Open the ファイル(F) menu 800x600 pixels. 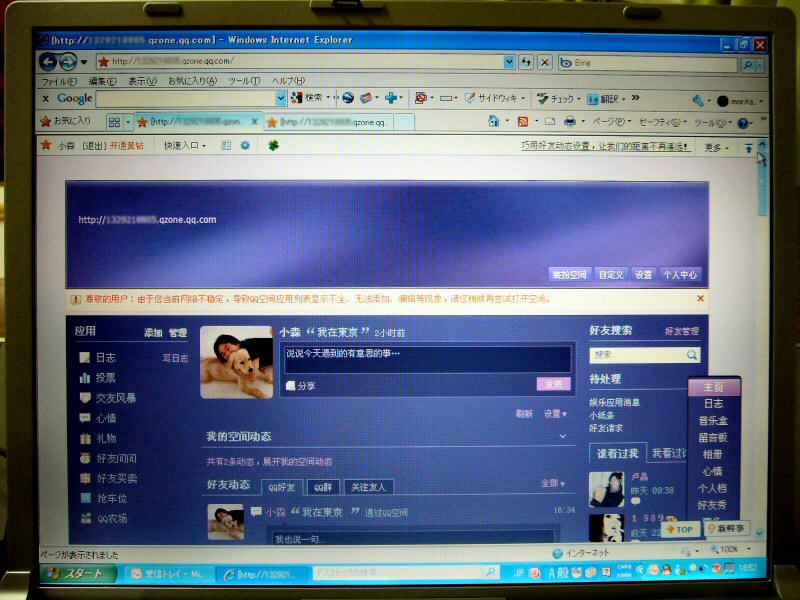(59, 81)
